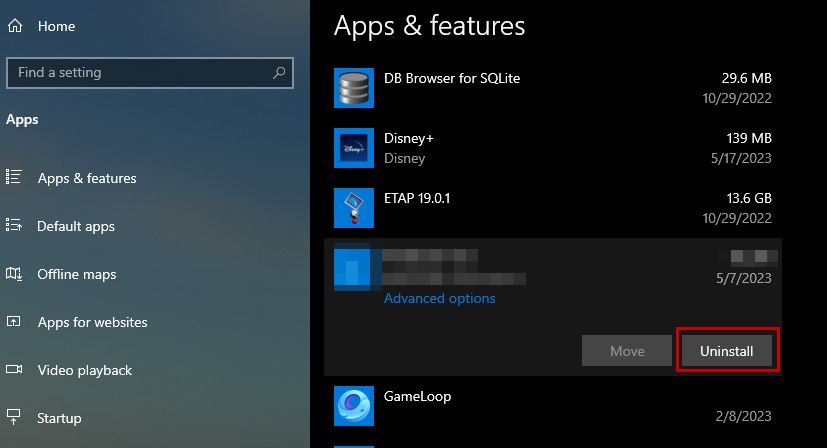The height and width of the screenshot is (448, 827).
Task: Click the magnifier icon in the search box
Action: tap(281, 73)
